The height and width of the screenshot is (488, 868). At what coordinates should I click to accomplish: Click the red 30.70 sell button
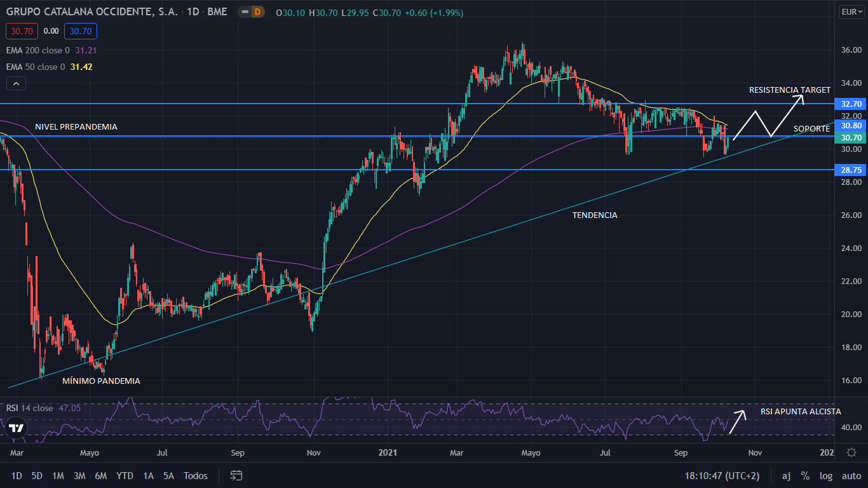tap(22, 31)
